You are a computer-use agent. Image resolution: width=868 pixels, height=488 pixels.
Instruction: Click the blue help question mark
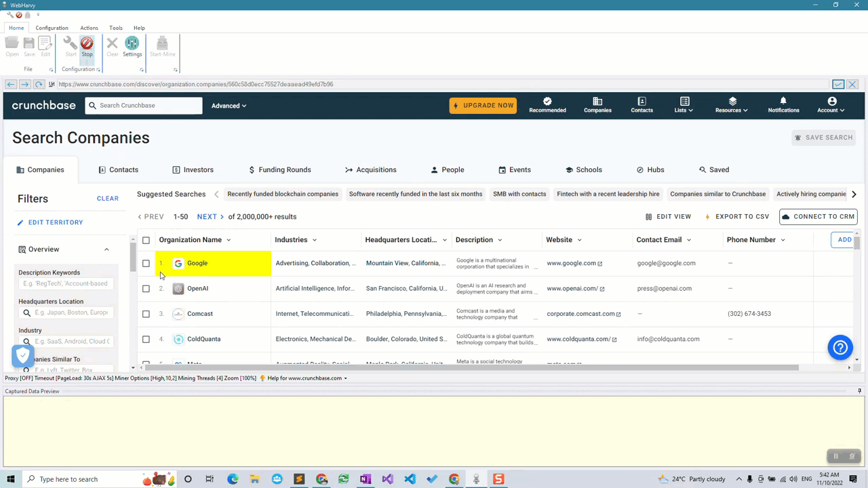click(840, 348)
